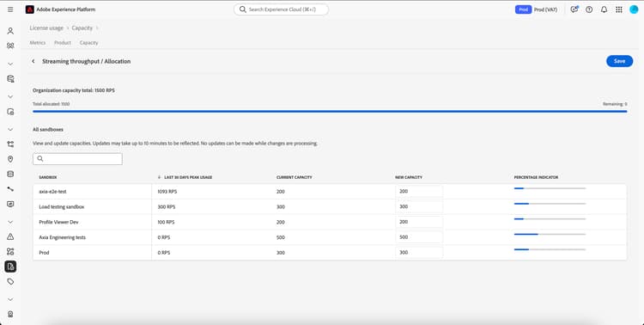The height and width of the screenshot is (325, 644).
Task: Click the back arrow beside Streaming throughput
Action: tap(33, 61)
